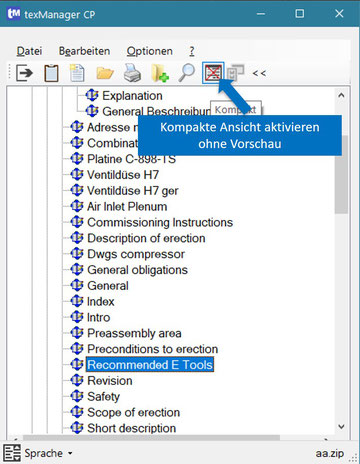Click the folder with green plus icon

tap(160, 73)
